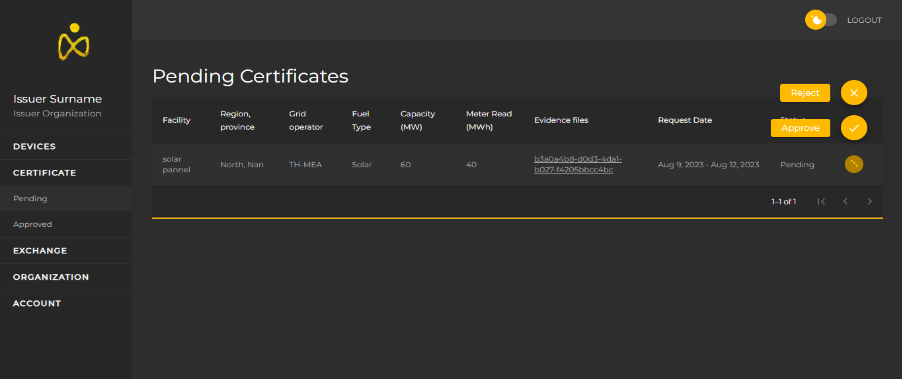This screenshot has height=379, width=902.
Task: Click the Reject label button
Action: click(805, 93)
